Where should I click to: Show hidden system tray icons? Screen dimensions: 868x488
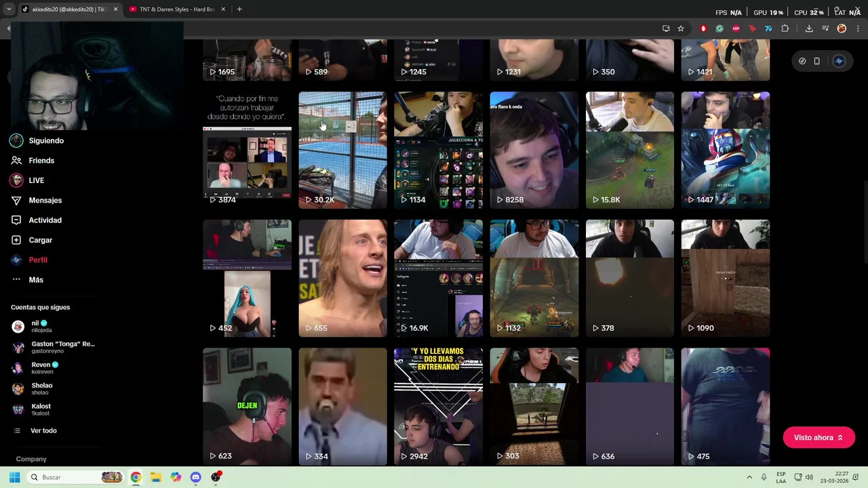pos(749,477)
